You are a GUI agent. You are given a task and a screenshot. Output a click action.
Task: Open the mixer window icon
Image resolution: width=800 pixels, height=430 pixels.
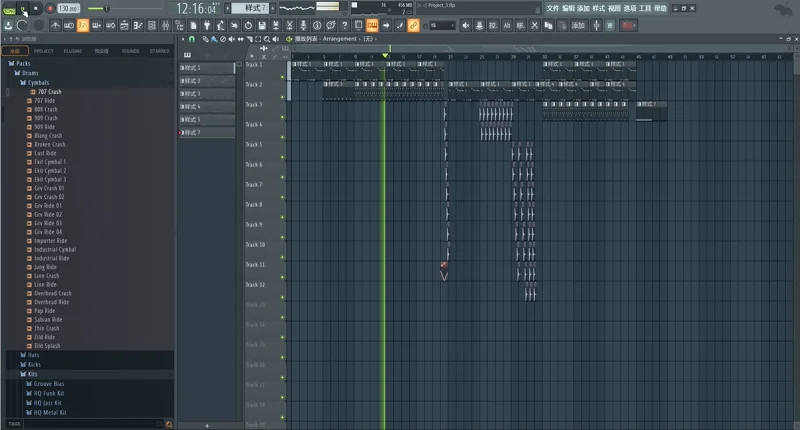(x=165, y=26)
